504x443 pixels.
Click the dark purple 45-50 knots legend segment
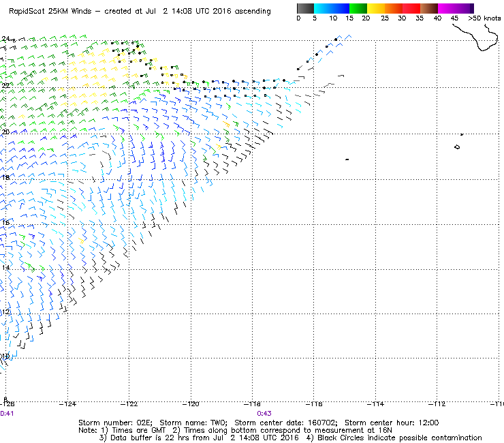point(464,8)
